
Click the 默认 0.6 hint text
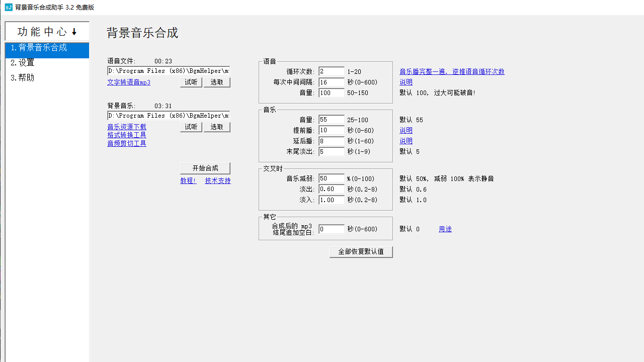tap(413, 190)
